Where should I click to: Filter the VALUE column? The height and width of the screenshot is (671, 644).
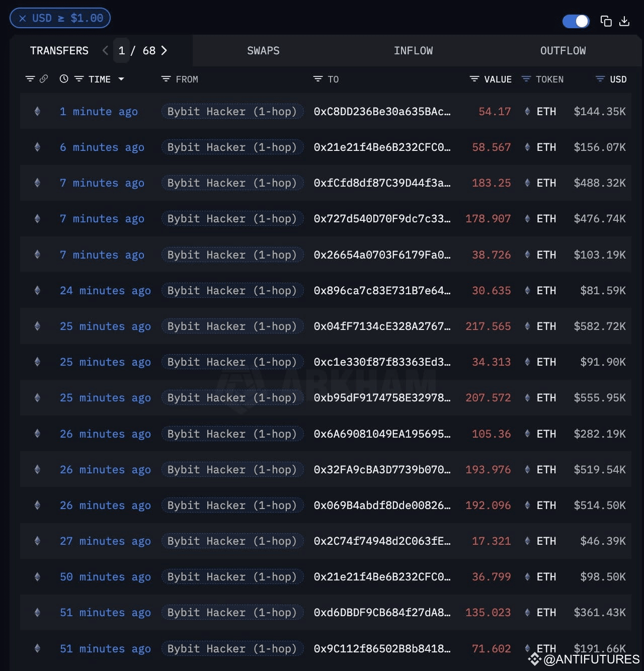tap(474, 79)
